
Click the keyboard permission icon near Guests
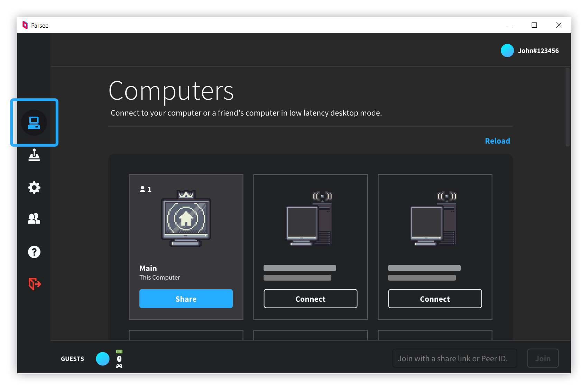pyautogui.click(x=119, y=351)
